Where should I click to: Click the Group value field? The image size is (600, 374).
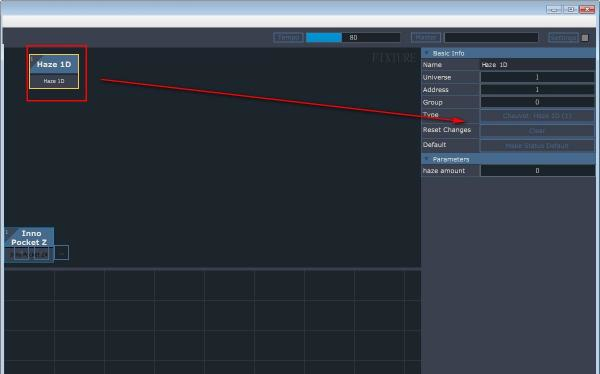(537, 102)
